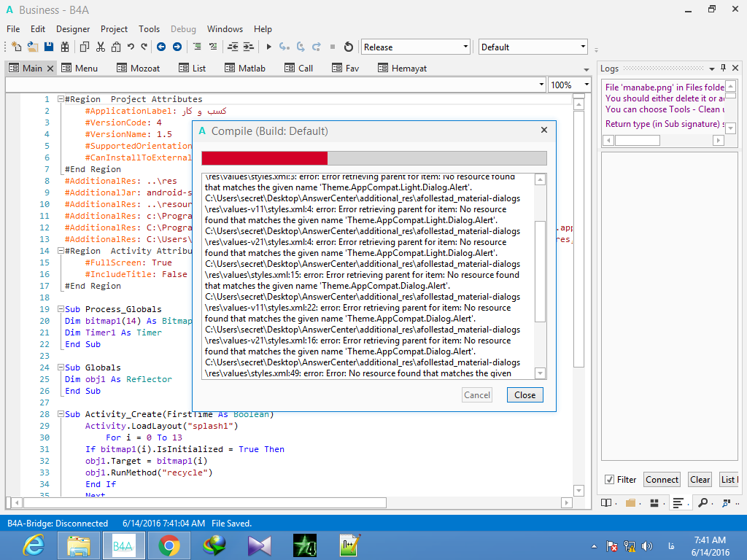Viewport: 747px width, 560px height.
Task: Open the Modules panel icon
Action: (655, 502)
